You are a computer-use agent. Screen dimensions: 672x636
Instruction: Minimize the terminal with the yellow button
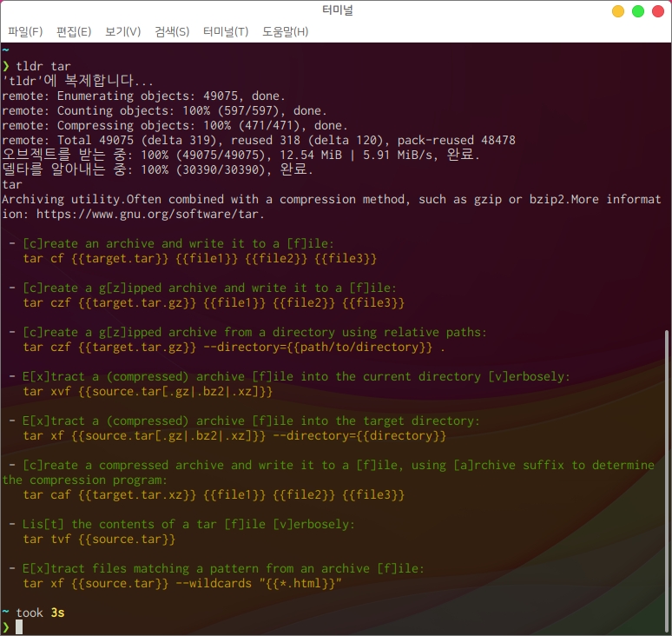tap(618, 11)
